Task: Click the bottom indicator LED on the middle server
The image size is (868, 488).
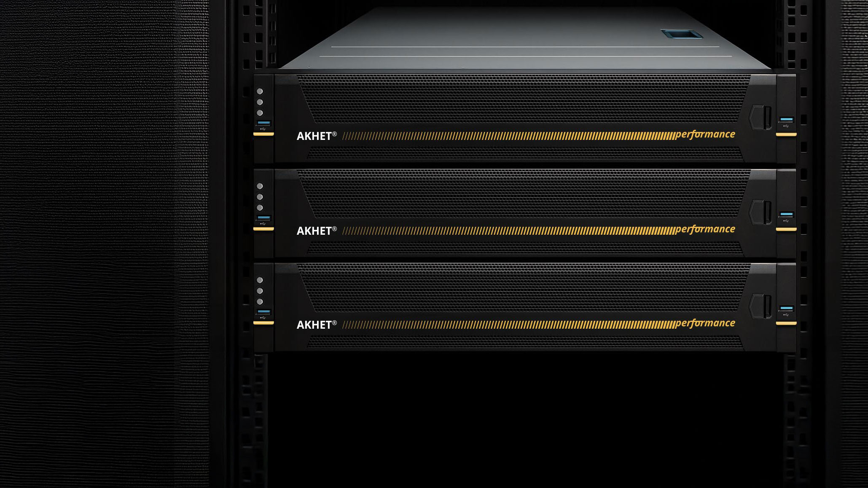Action: coord(260,208)
